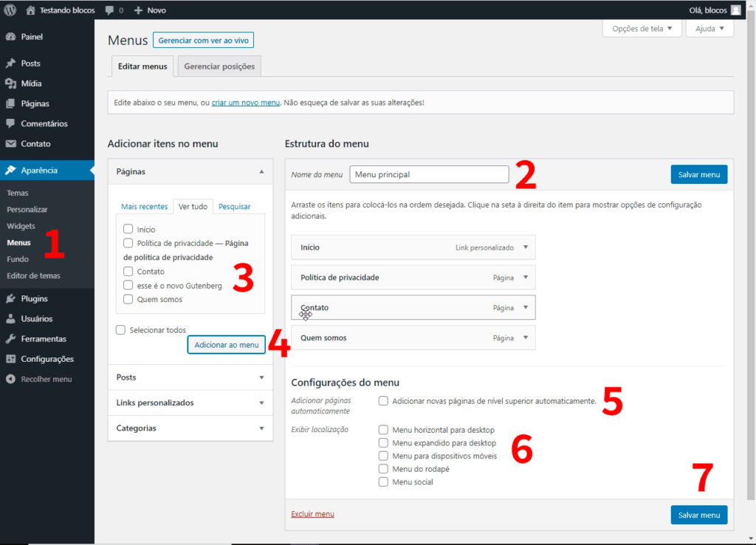Click the Comentários bubble icon in sidebar
This screenshot has height=545, width=756.
(x=10, y=123)
